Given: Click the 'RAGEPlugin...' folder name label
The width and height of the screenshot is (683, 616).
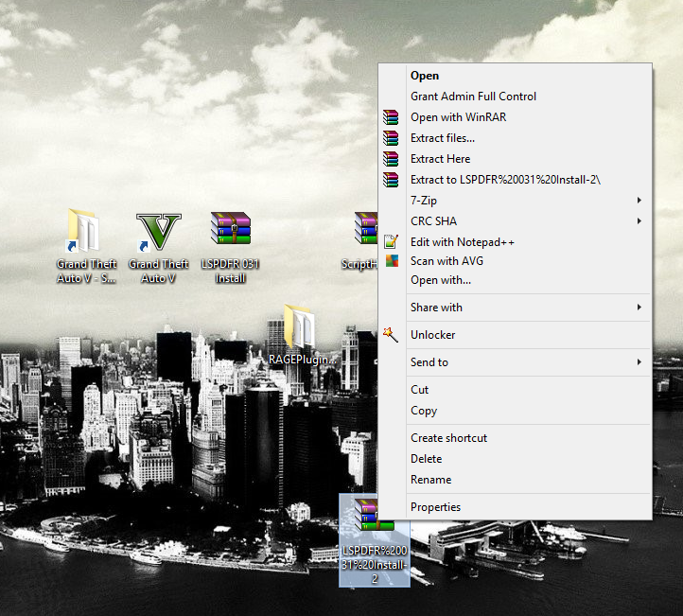Looking at the screenshot, I should point(303,360).
